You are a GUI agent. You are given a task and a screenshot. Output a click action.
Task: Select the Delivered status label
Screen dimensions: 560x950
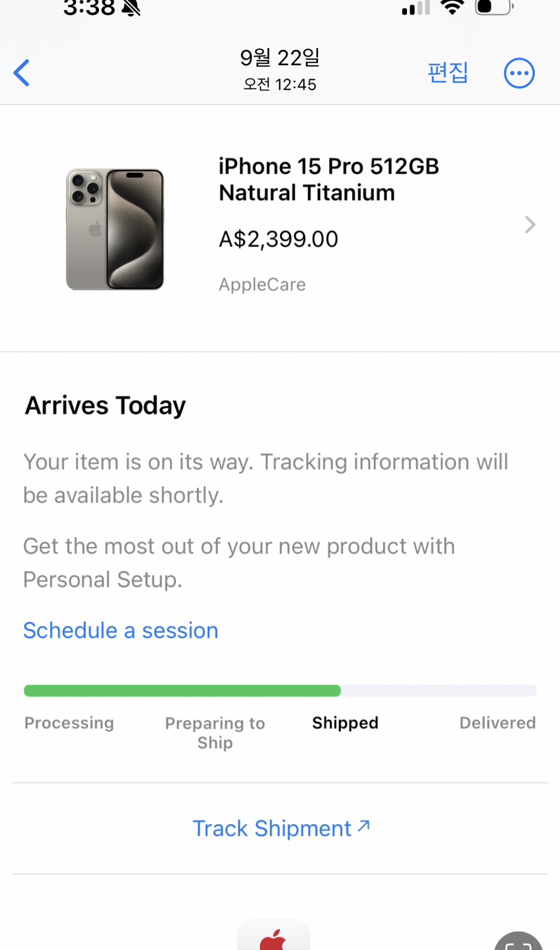tap(497, 723)
